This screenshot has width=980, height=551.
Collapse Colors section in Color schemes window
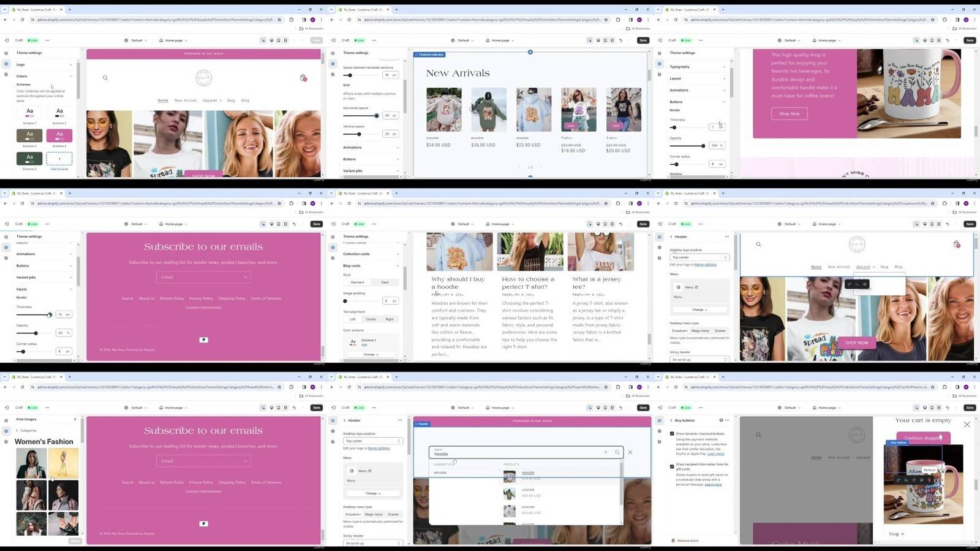coord(44,76)
